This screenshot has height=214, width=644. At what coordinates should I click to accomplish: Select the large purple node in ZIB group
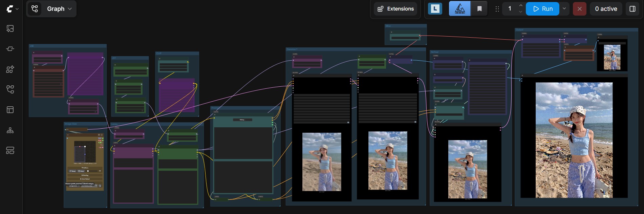[85, 74]
